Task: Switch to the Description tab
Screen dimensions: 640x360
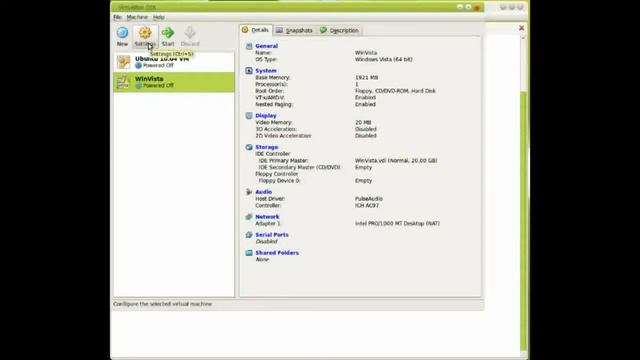Action: [340, 30]
